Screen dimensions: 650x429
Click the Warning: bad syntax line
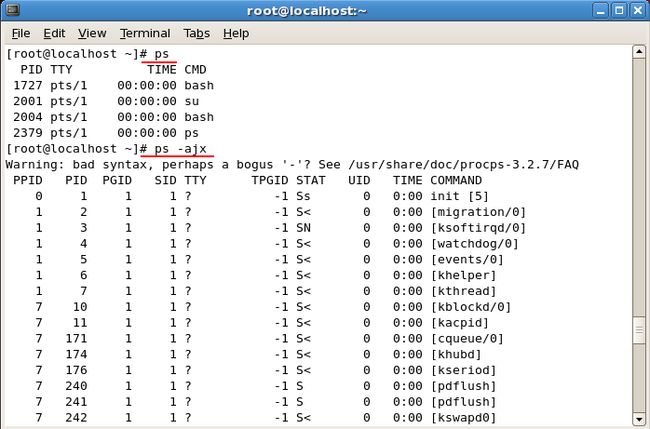292,165
